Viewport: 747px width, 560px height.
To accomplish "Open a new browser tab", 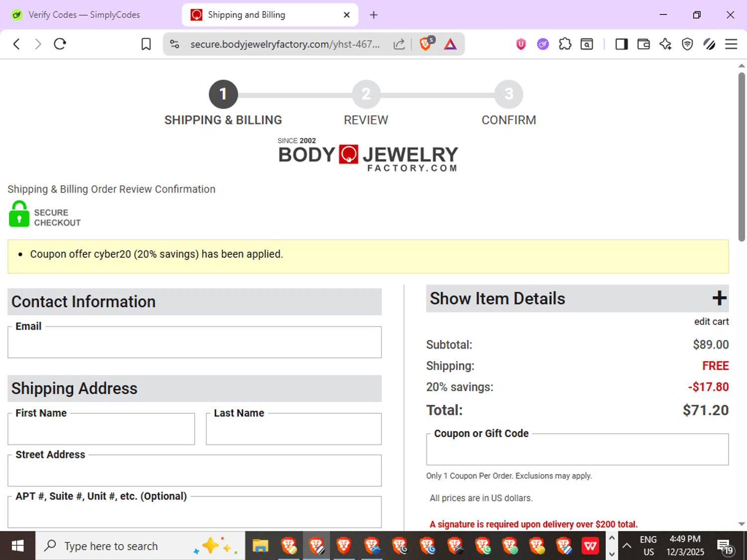I will tap(373, 15).
